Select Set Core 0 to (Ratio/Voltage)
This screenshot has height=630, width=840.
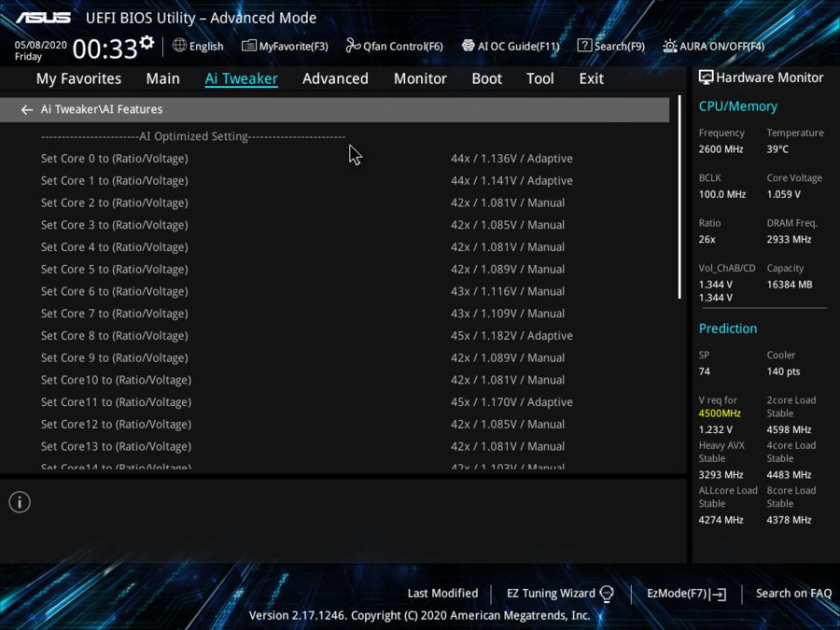click(115, 159)
